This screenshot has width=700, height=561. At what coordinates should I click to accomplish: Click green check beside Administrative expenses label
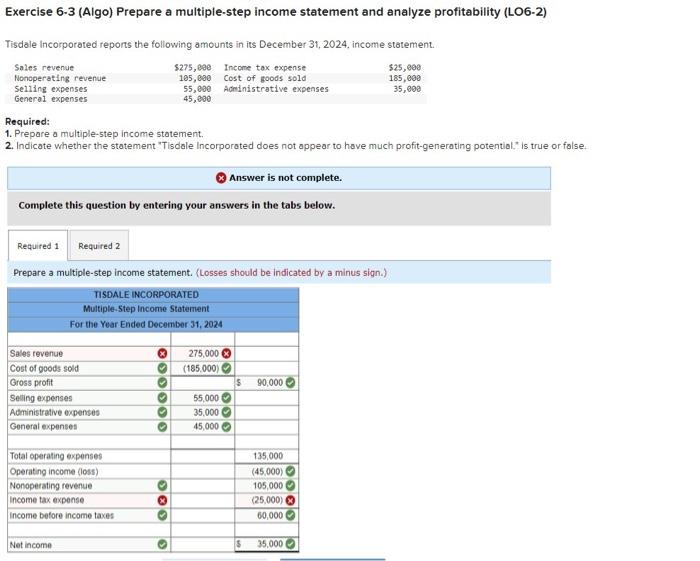[162, 412]
